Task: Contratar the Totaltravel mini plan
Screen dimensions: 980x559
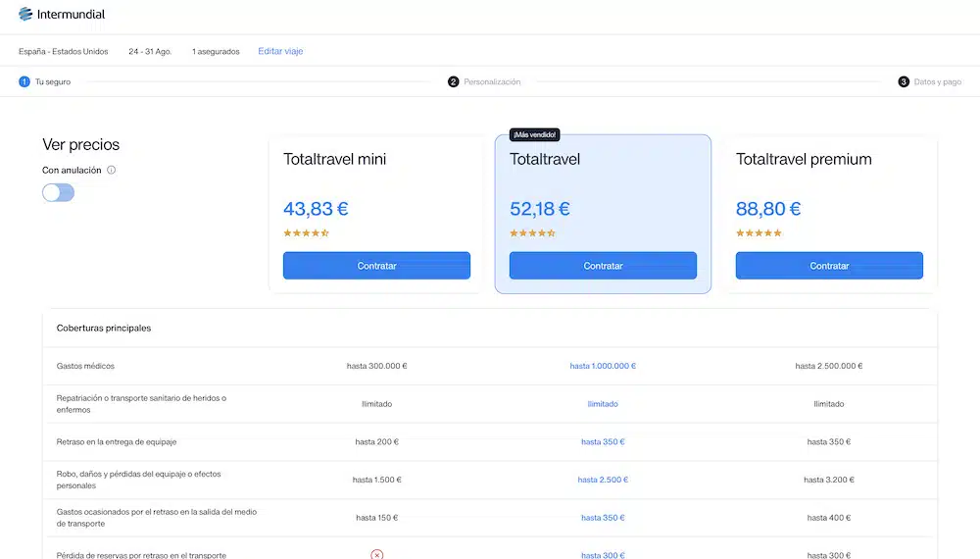Action: (377, 266)
